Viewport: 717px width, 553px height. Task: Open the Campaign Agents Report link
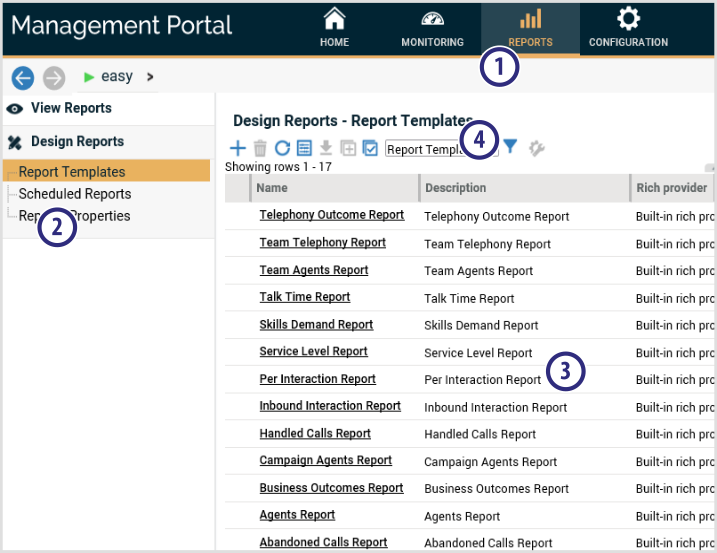(326, 460)
